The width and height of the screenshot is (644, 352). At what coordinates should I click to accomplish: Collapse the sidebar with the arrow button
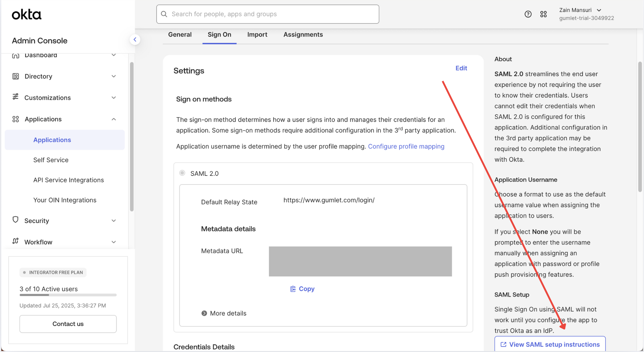coord(135,39)
